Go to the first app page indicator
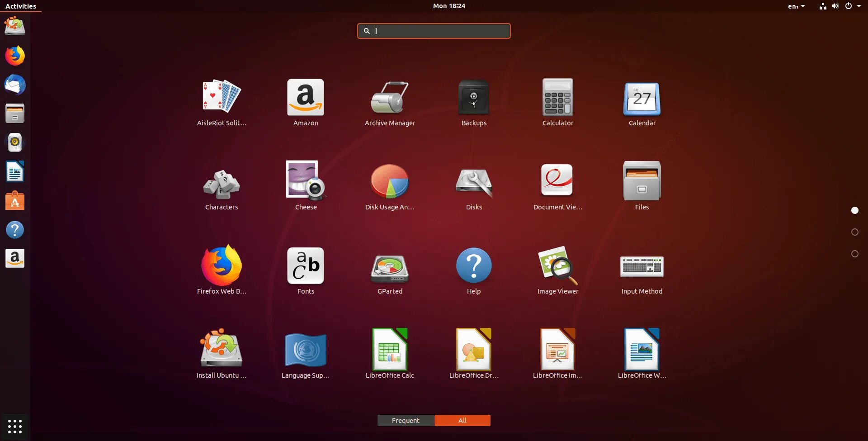The width and height of the screenshot is (868, 441). 855,210
